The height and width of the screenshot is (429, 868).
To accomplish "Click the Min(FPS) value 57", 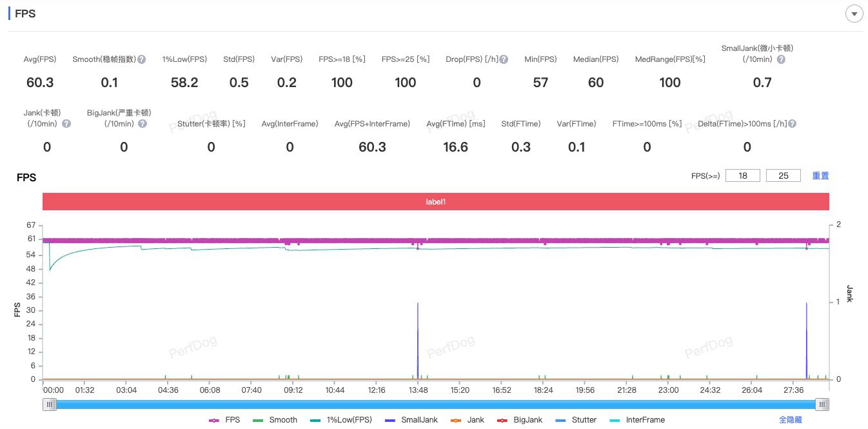I will (540, 83).
